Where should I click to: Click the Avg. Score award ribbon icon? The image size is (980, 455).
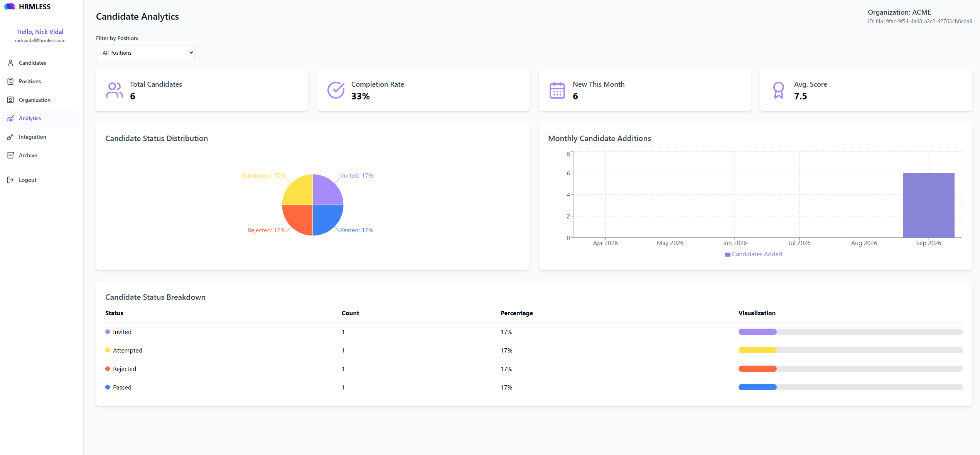pyautogui.click(x=779, y=90)
